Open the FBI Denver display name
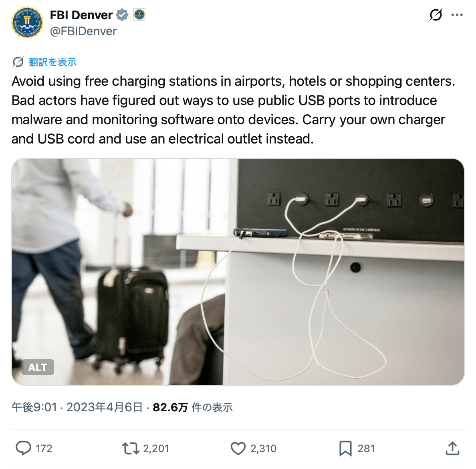Image resolution: width=476 pixels, height=469 pixels. click(x=81, y=15)
